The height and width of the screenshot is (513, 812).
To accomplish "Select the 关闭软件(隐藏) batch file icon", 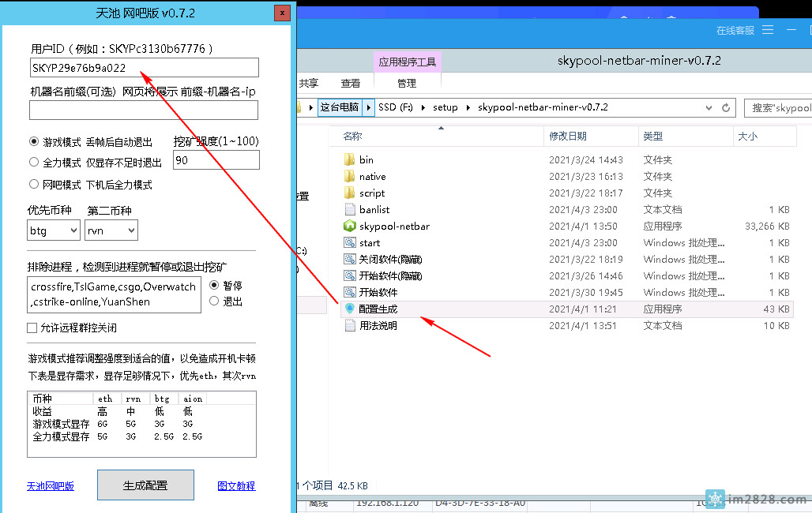I will coord(350,259).
